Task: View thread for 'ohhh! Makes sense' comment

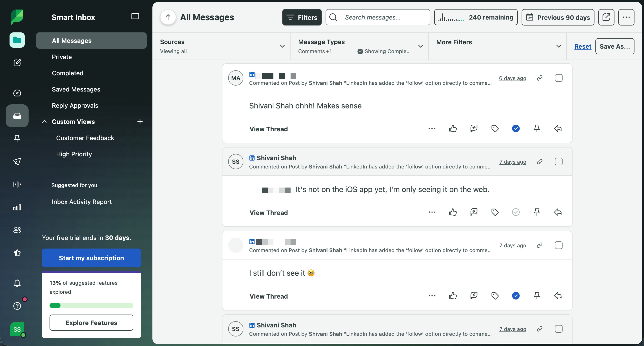Action: tap(268, 129)
